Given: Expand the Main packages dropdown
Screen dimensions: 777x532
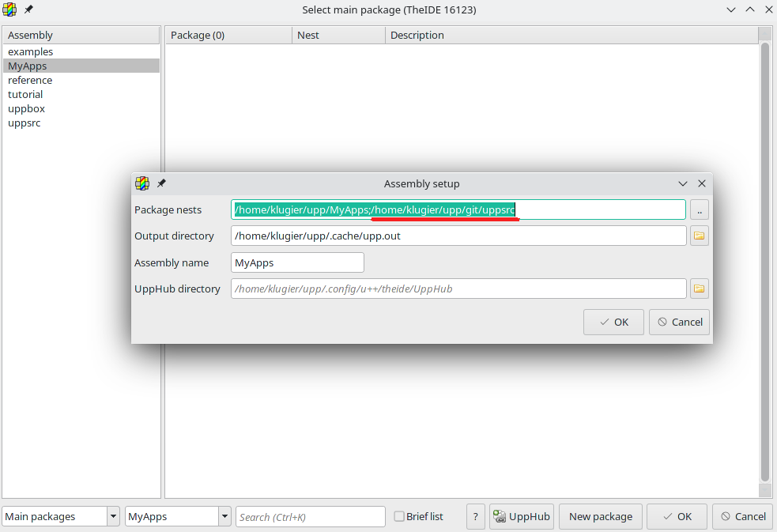Looking at the screenshot, I should coord(113,516).
